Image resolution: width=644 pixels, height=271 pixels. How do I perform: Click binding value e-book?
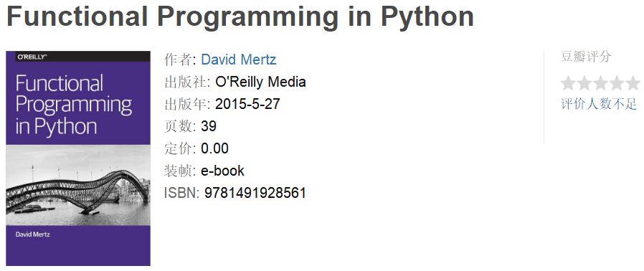click(x=222, y=171)
